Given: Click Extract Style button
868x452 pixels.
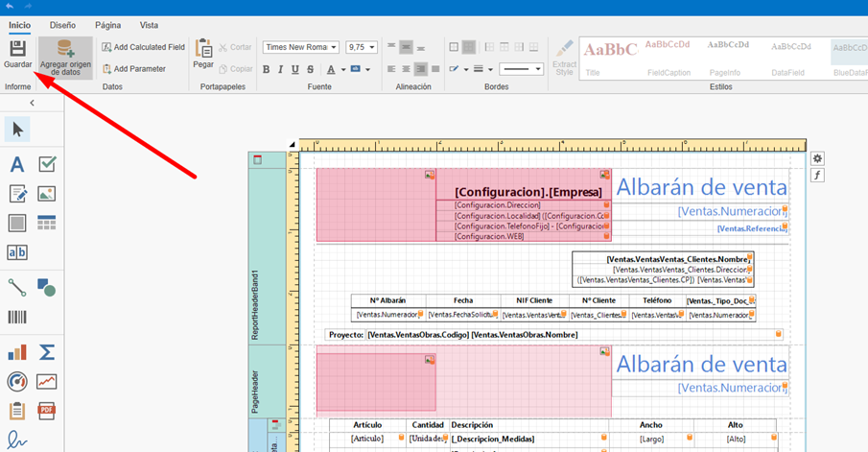Looking at the screenshot, I should [565, 58].
